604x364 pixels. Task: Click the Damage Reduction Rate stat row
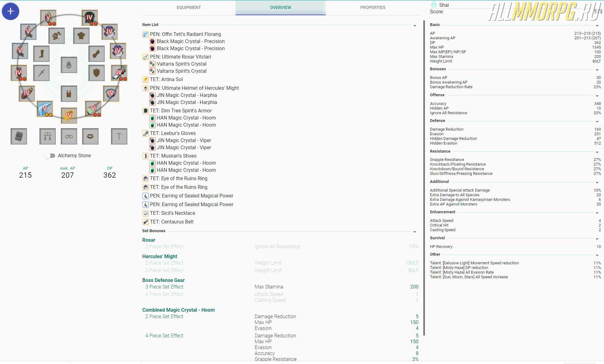click(515, 87)
